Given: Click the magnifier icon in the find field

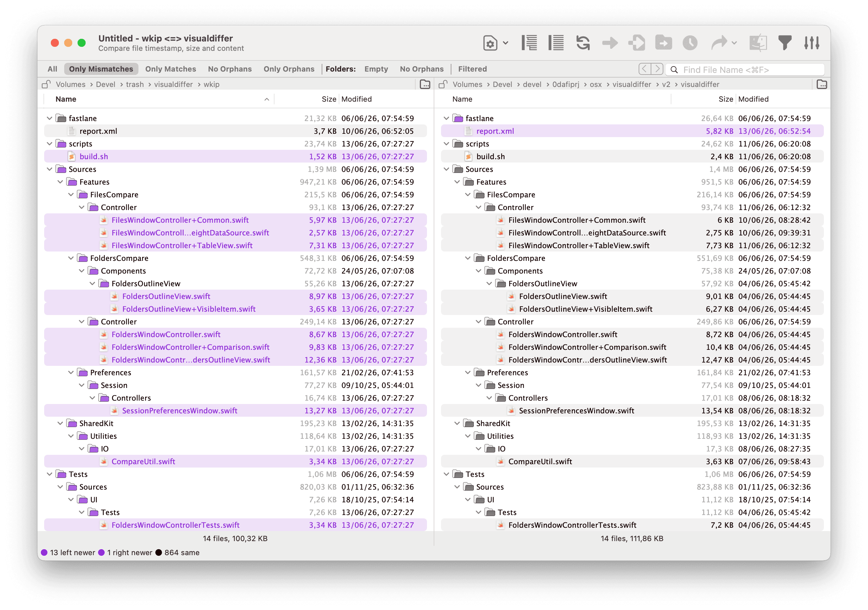Looking at the screenshot, I should click(x=674, y=70).
